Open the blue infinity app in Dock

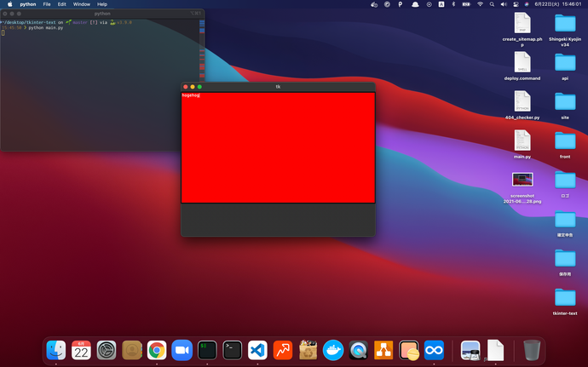pyautogui.click(x=434, y=350)
